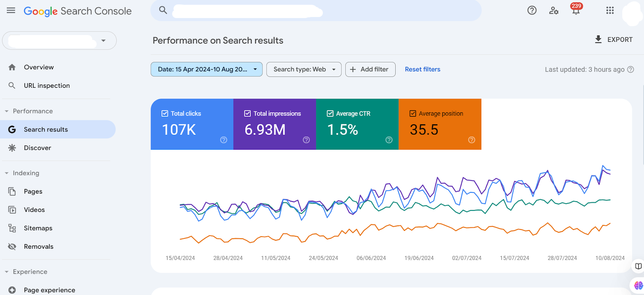This screenshot has width=644, height=295.
Task: Uncheck the Total impressions checkbox
Action: pyautogui.click(x=248, y=113)
